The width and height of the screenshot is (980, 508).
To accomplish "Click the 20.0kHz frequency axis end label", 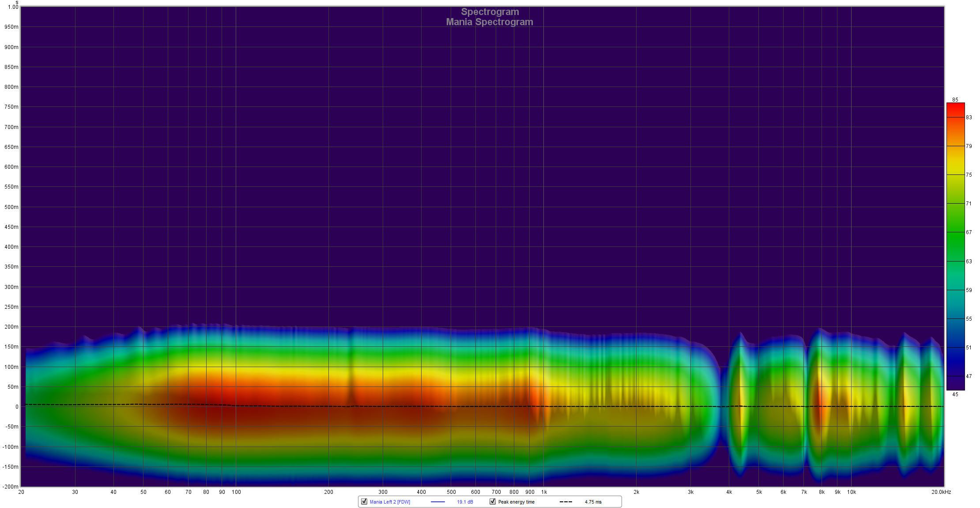I will click(x=941, y=492).
